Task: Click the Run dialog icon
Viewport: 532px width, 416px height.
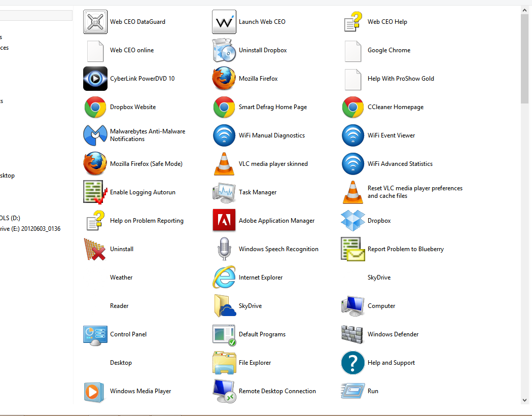Action: pos(353,391)
